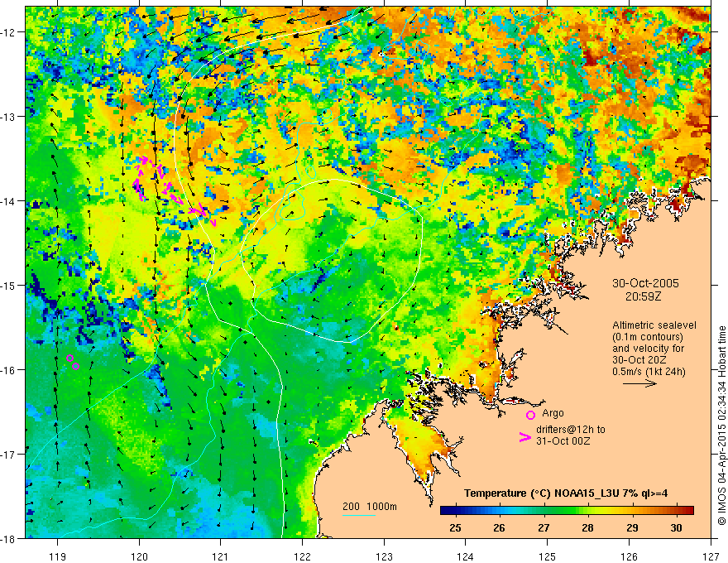The height and width of the screenshot is (563, 728).
Task: Click the color bar label '28'
Action: [588, 527]
